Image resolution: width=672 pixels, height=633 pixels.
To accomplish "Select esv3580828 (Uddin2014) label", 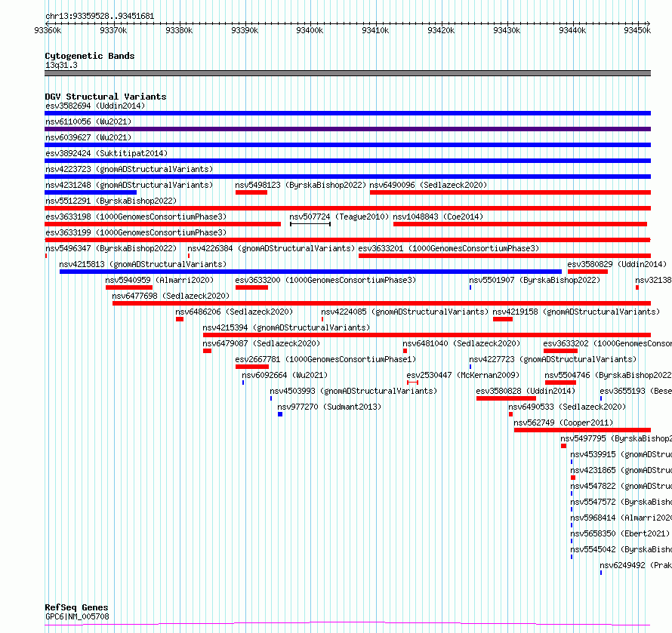I will (526, 391).
